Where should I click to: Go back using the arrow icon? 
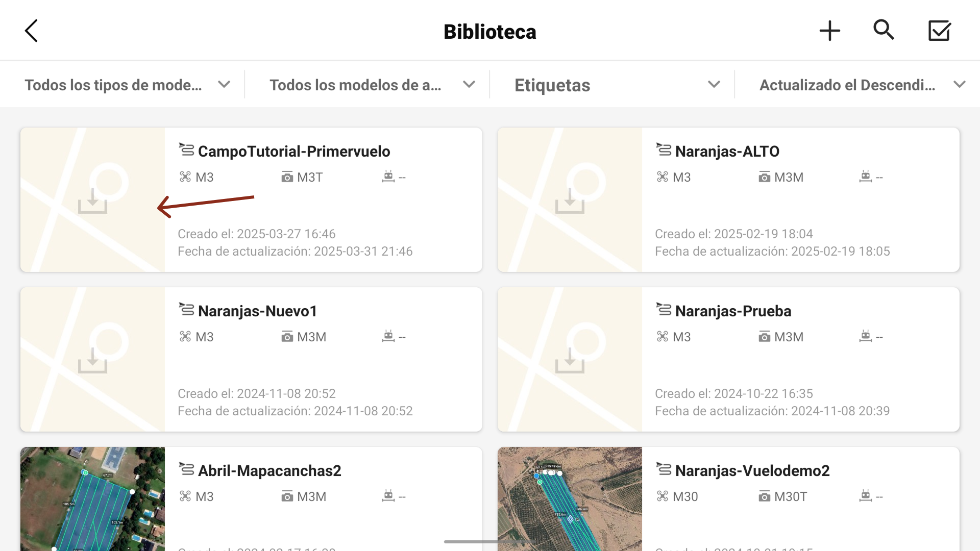pyautogui.click(x=31, y=31)
